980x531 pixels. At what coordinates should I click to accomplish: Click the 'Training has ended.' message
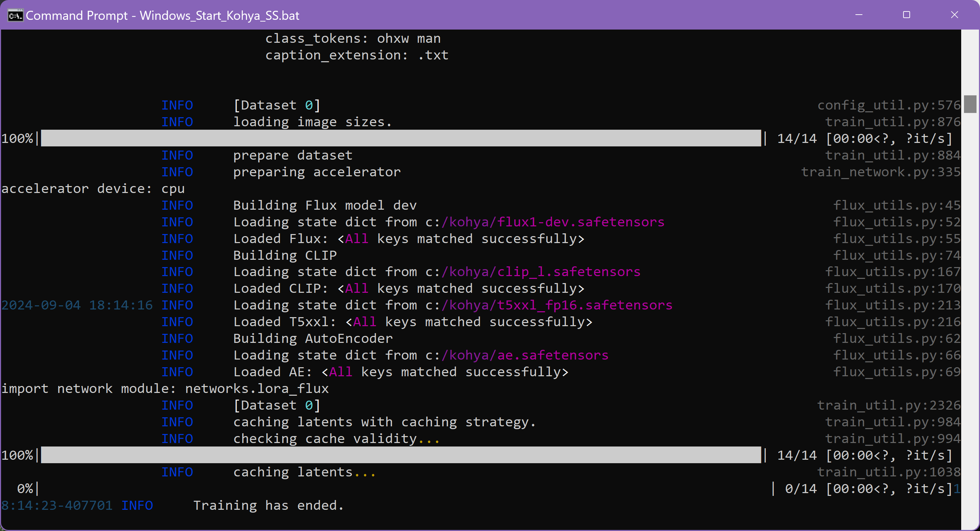click(x=269, y=506)
